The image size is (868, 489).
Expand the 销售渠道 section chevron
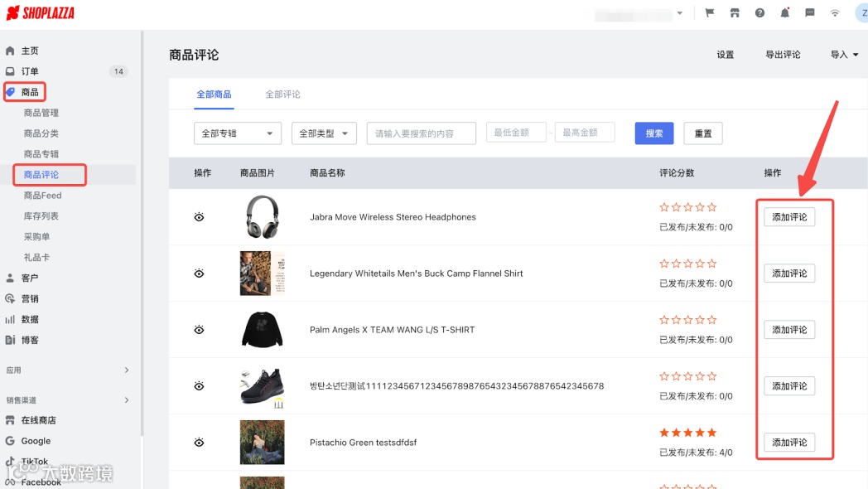[x=127, y=399]
